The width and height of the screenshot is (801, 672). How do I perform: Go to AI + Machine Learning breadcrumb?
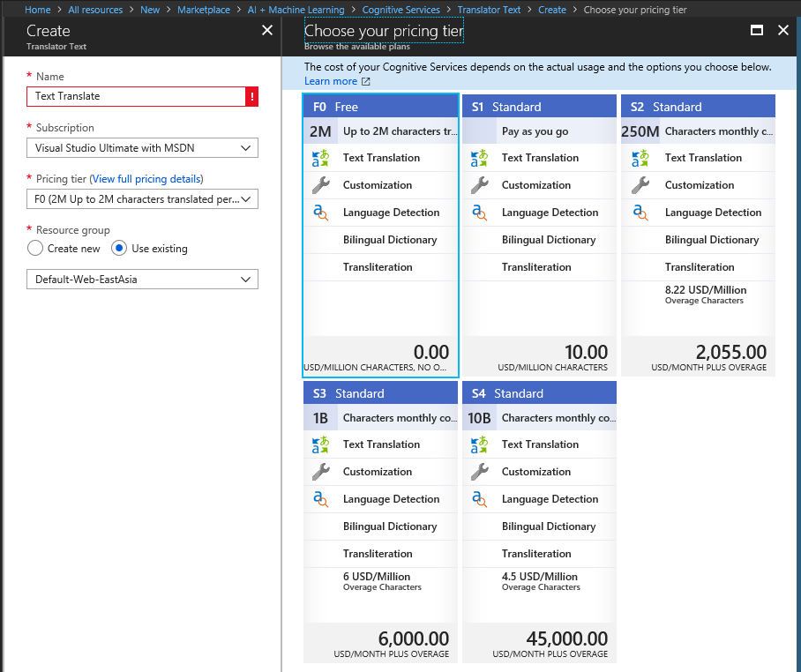[296, 10]
